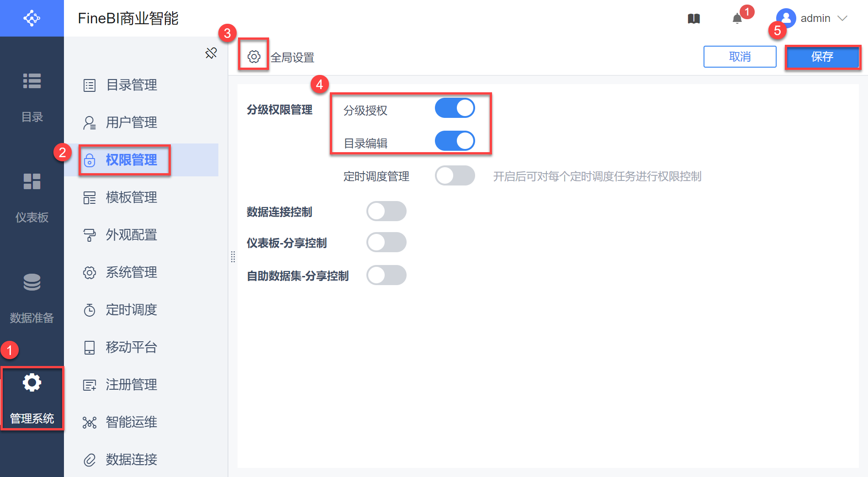Click the 保存 save button
Screen dimensions: 868x477
pyautogui.click(x=822, y=57)
